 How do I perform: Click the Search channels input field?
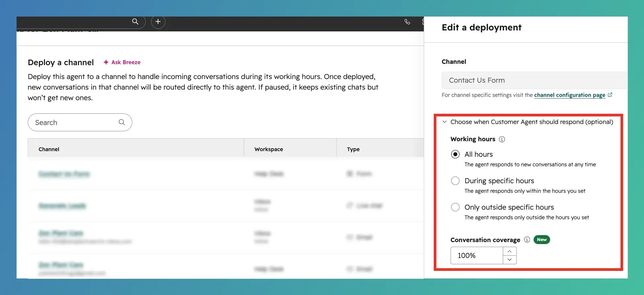point(80,122)
